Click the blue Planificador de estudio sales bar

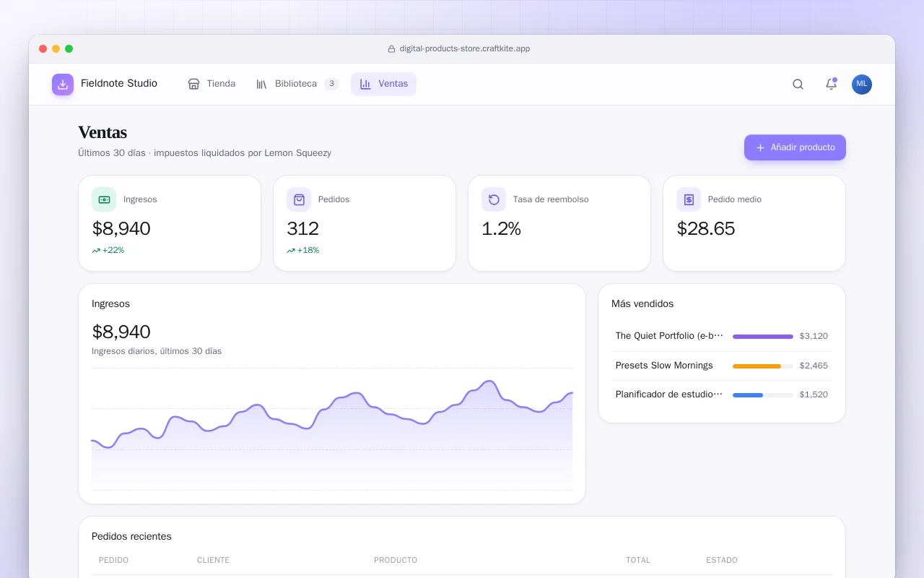(x=748, y=395)
